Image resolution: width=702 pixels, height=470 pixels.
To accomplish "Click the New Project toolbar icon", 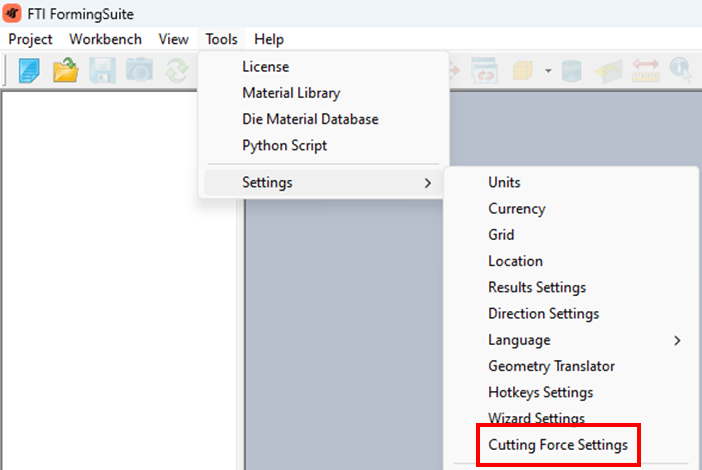I will click(x=29, y=71).
